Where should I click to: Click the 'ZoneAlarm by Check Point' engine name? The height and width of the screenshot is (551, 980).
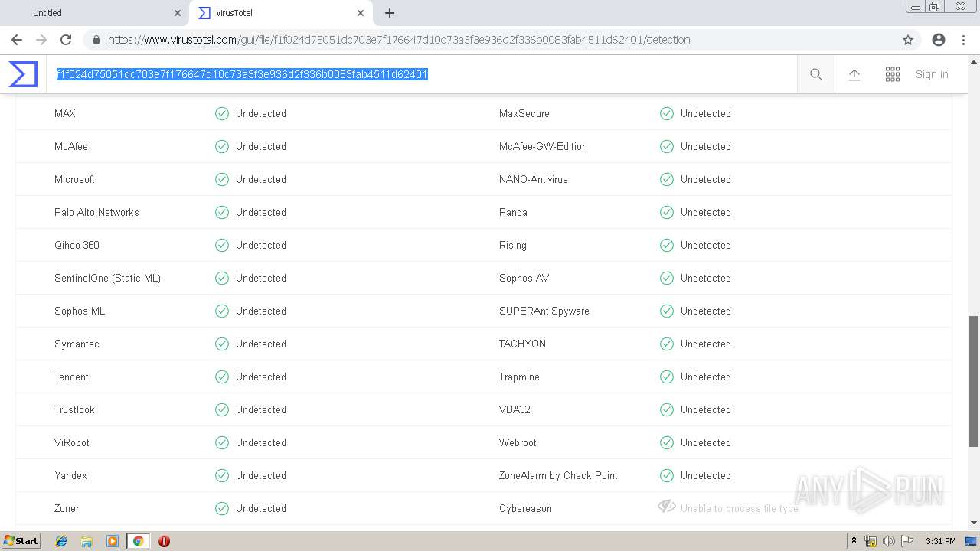[558, 475]
